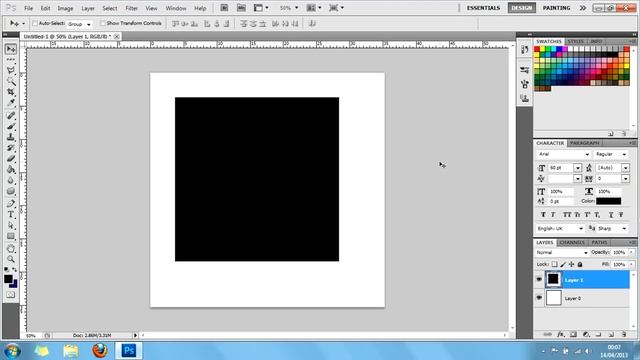The image size is (640, 360).
Task: Create a new layer
Action: pyautogui.click(x=611, y=334)
